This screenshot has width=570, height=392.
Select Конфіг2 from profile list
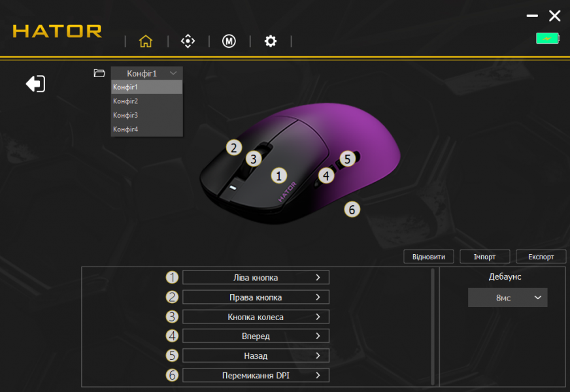coord(146,101)
